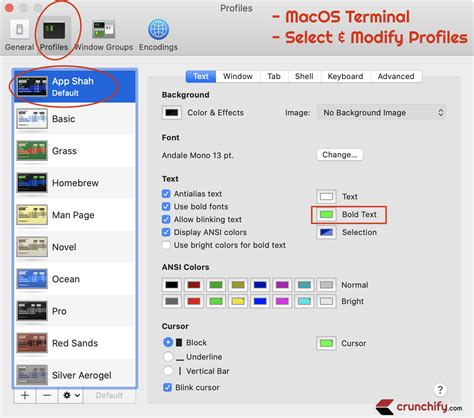Viewport: 474px width, 418px height.
Task: Open the gear actions menu
Action: [71, 395]
